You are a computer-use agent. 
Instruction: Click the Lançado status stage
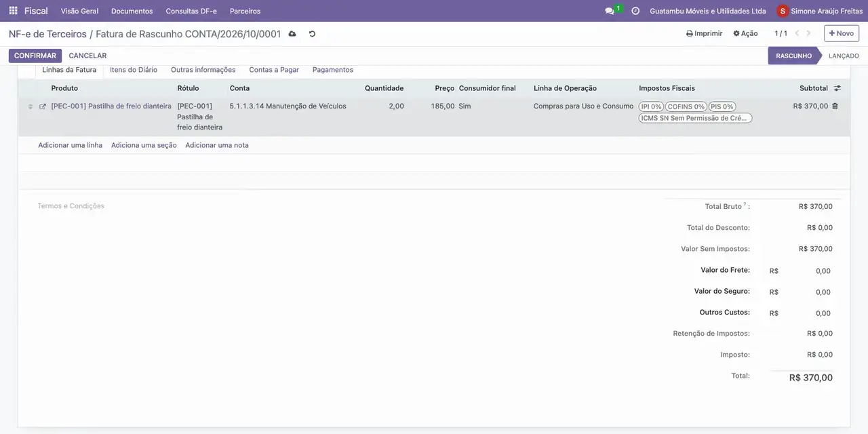844,56
